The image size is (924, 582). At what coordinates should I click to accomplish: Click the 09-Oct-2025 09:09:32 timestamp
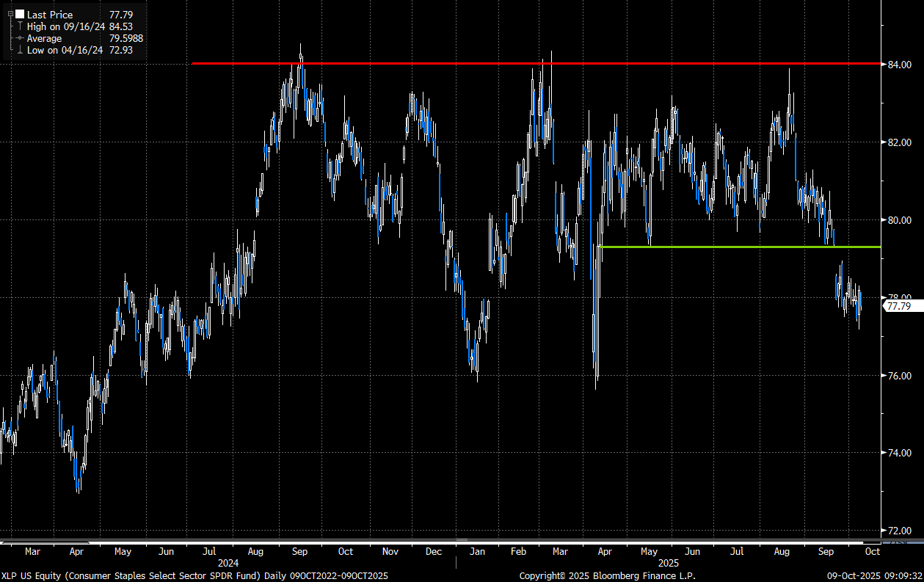pos(875,575)
